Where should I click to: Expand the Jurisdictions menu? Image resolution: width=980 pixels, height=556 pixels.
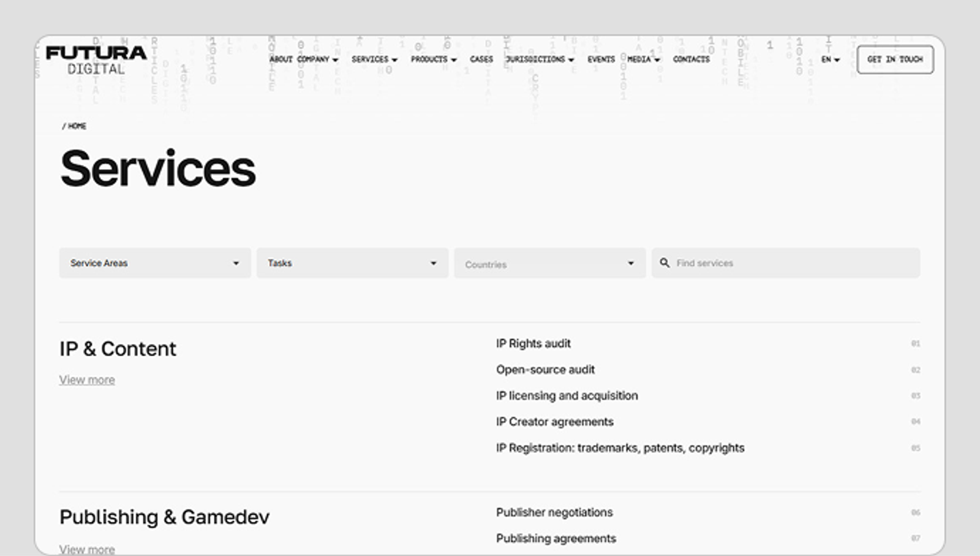[x=540, y=59]
